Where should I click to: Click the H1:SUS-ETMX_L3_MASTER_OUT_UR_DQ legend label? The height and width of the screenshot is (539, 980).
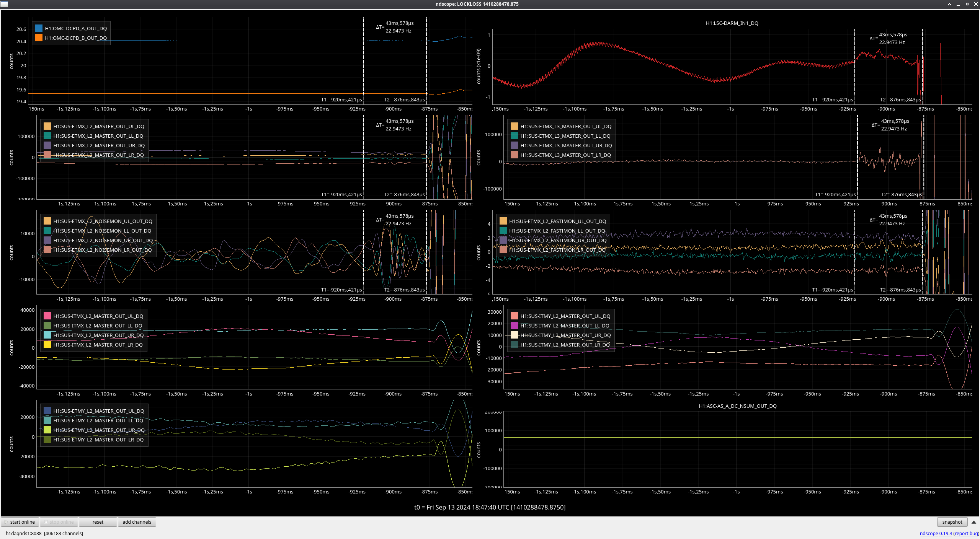click(x=566, y=145)
